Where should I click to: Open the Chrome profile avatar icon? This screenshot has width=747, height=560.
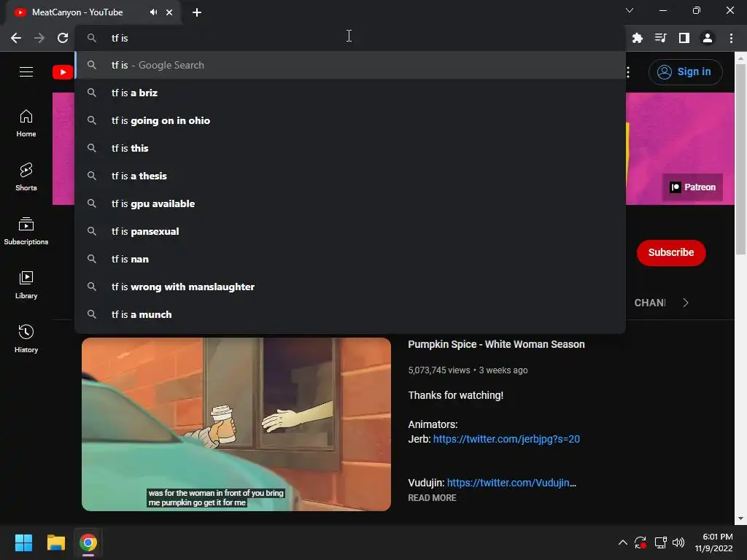708,38
